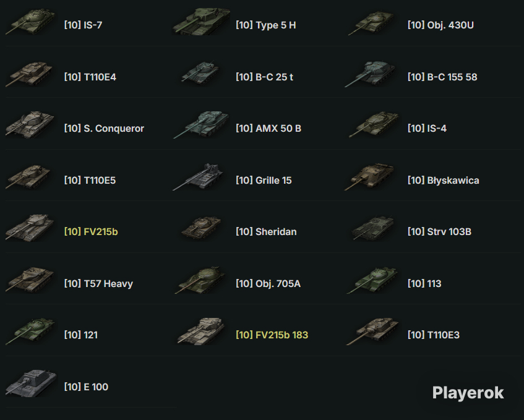
Task: Open the S. Conqueror tank icon
Action: [30, 125]
